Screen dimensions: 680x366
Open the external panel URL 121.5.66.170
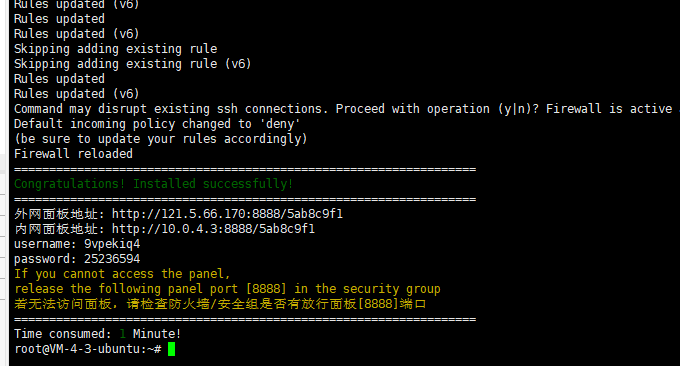pos(227,214)
